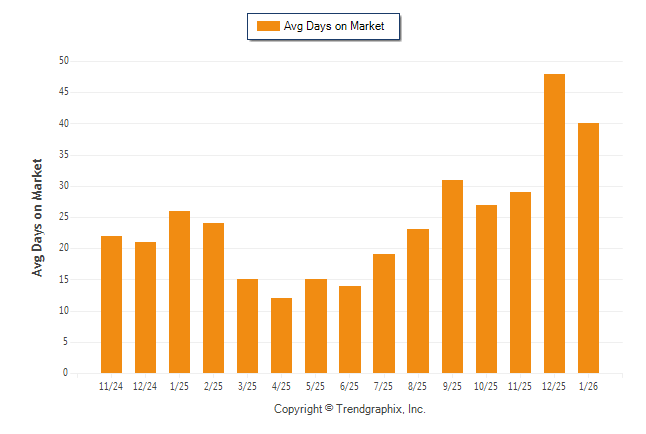The height and width of the screenshot is (434, 646).
Task: Click the 8/25 bar
Action: point(418,301)
